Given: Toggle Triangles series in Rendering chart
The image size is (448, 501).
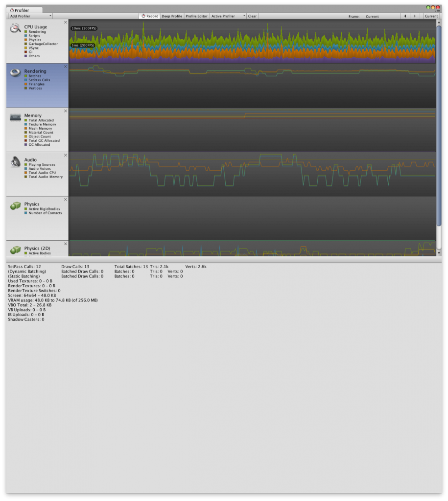Looking at the screenshot, I should (25, 84).
